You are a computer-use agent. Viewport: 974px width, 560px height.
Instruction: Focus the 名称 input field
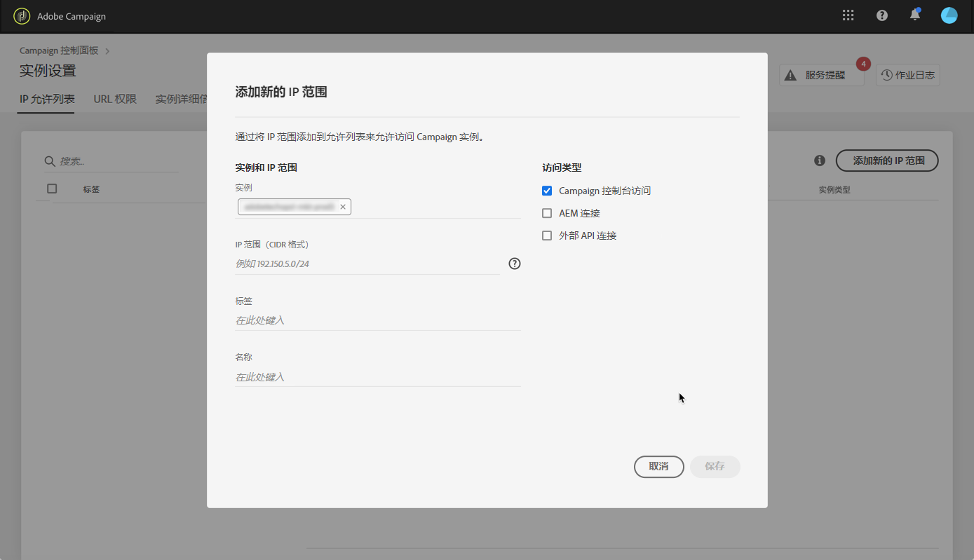tap(377, 377)
